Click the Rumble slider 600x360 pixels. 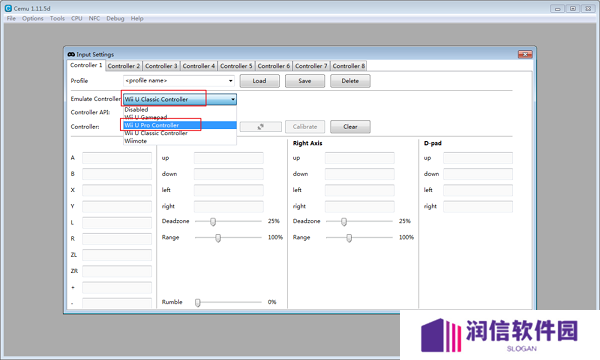[228, 302]
